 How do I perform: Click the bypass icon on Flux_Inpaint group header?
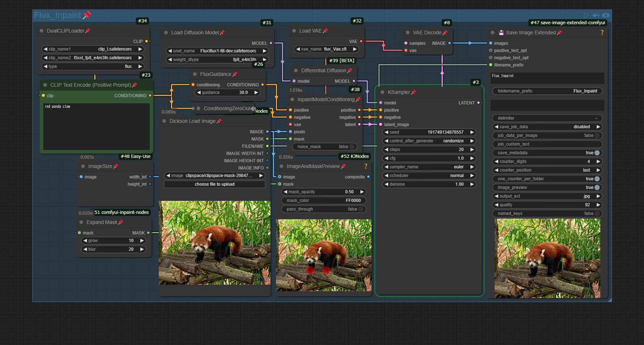[x=596, y=15]
